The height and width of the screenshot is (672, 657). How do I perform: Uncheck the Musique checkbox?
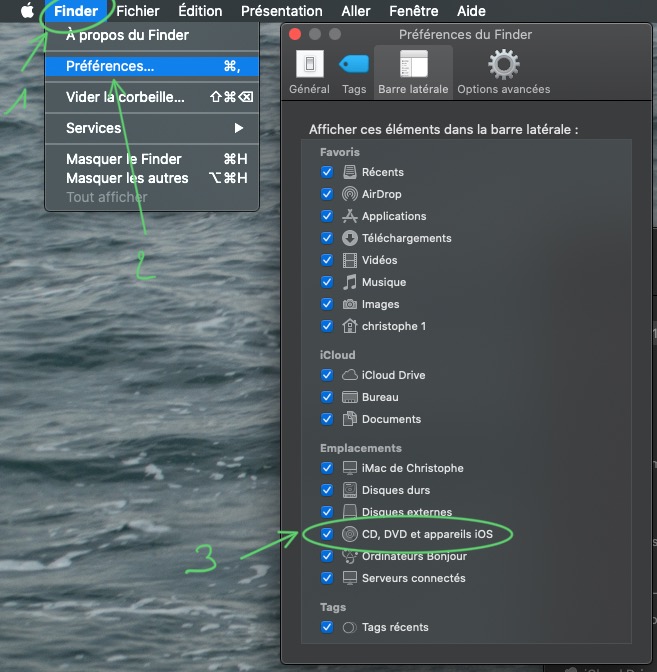coord(327,282)
